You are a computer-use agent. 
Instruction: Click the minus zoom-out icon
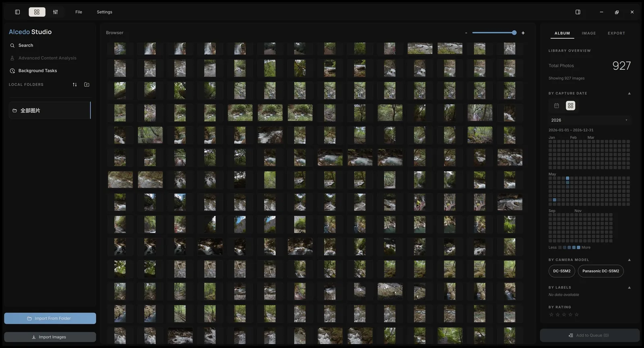(466, 33)
